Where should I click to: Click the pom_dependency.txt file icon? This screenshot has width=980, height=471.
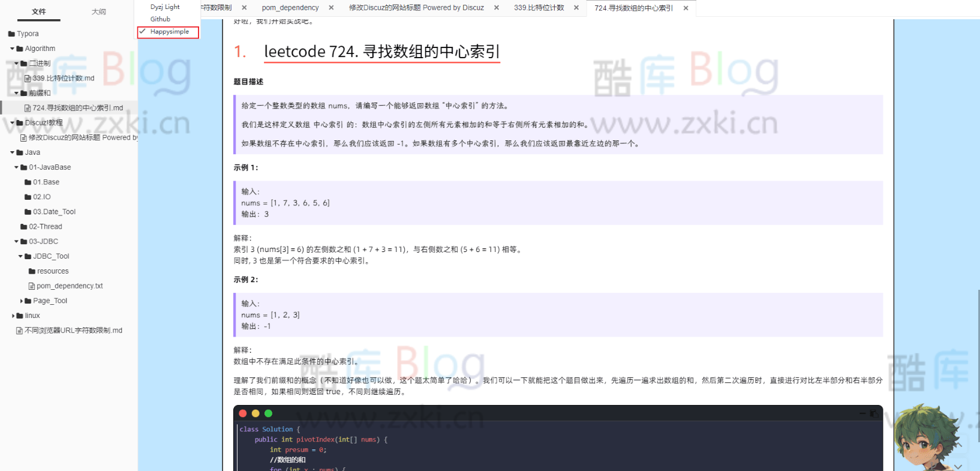[32, 286]
